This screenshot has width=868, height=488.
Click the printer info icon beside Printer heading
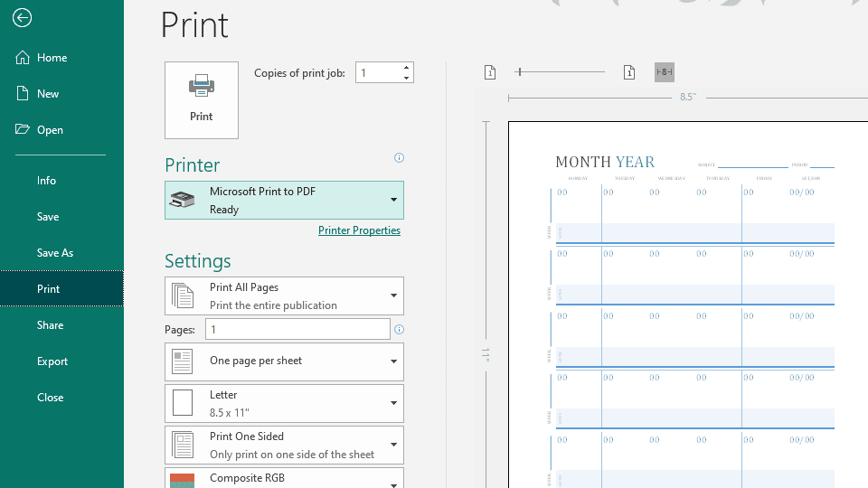pyautogui.click(x=399, y=158)
